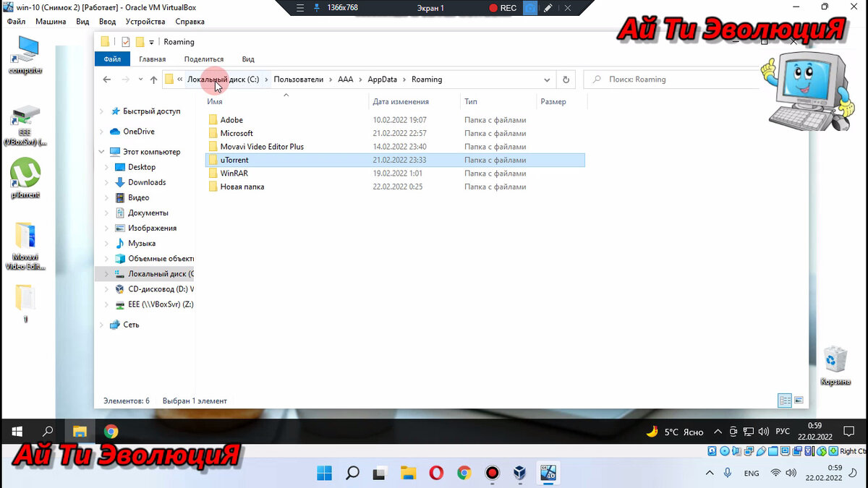Image resolution: width=868 pixels, height=488 pixels.
Task: Click Локальный диск (C:) in breadcrumb
Action: click(x=223, y=80)
